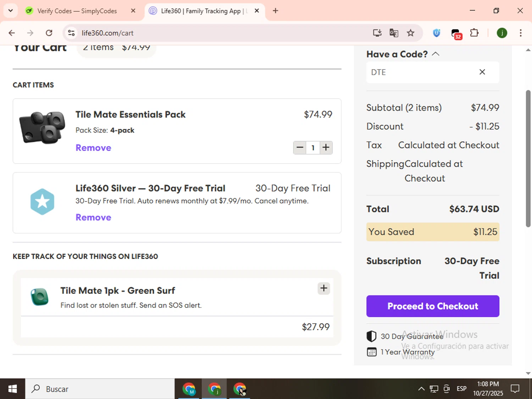The width and height of the screenshot is (532, 399).
Task: Collapse the Have a Code? section
Action: click(436, 54)
